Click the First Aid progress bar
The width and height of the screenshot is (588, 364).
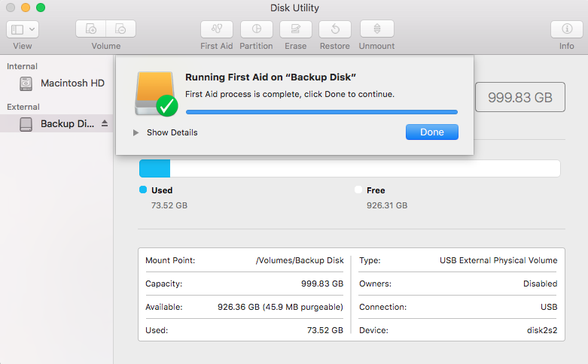tap(321, 112)
